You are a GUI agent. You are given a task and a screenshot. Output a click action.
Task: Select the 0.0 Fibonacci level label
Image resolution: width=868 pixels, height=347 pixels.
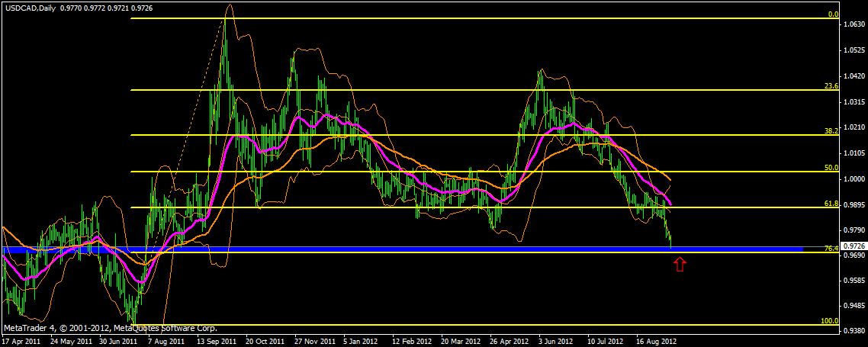[x=833, y=14]
